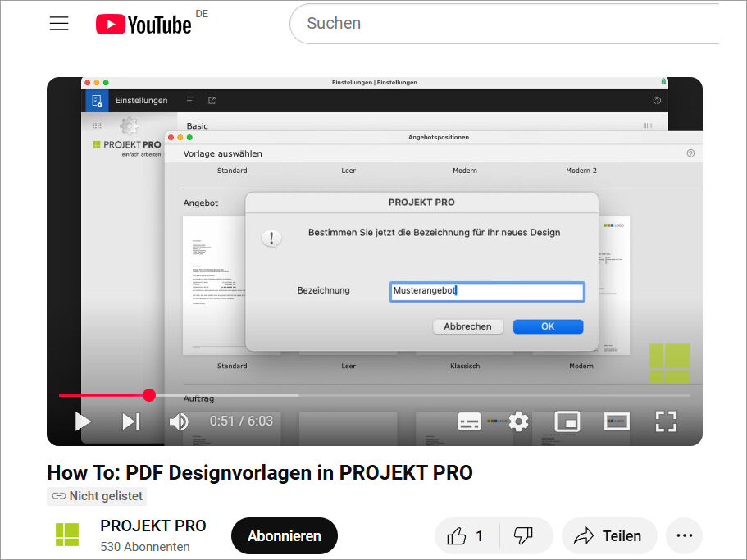Share the video via Teilen
This screenshot has width=747, height=560.
609,535
